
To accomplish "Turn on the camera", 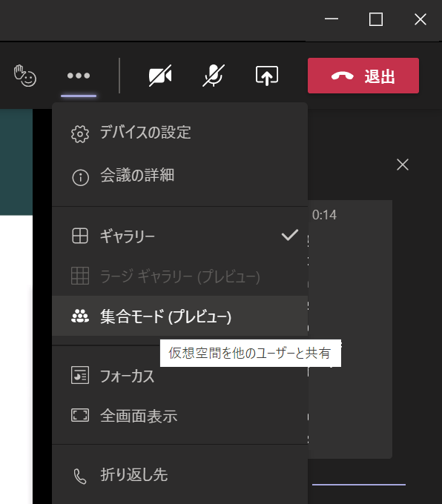I will point(160,76).
